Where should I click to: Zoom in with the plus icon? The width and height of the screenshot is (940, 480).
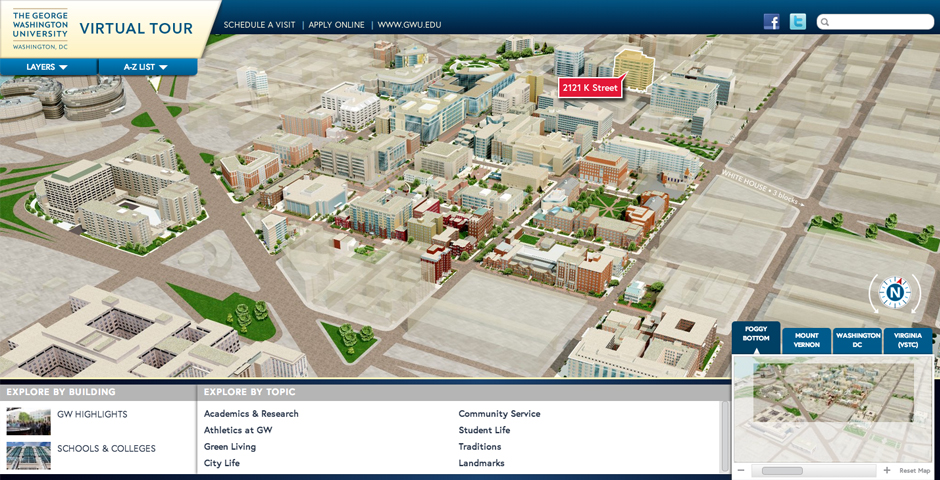887,471
